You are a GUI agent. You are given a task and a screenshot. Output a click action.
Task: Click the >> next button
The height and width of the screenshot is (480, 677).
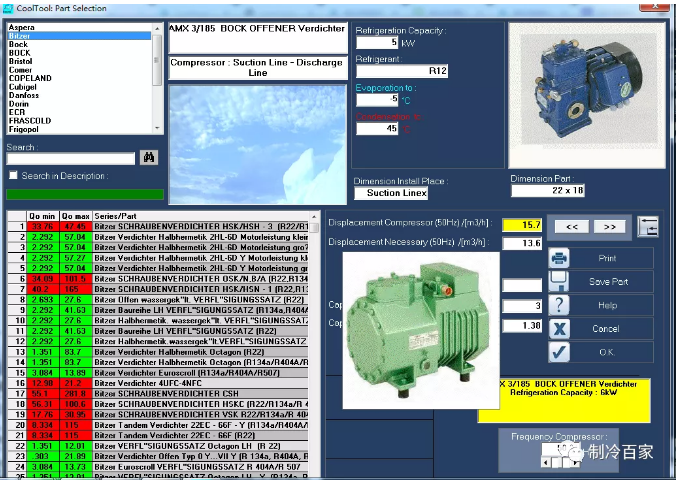610,227
